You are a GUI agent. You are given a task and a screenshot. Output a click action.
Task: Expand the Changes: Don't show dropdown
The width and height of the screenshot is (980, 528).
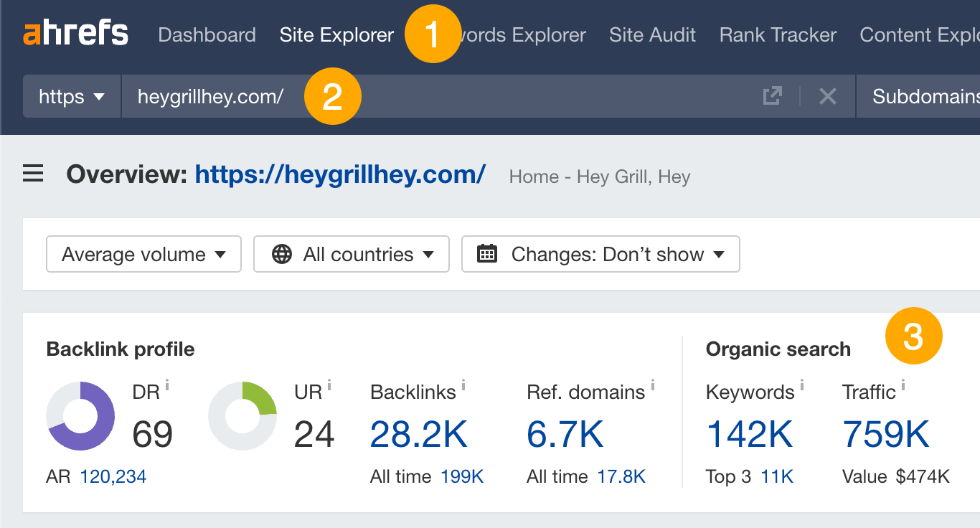point(600,254)
